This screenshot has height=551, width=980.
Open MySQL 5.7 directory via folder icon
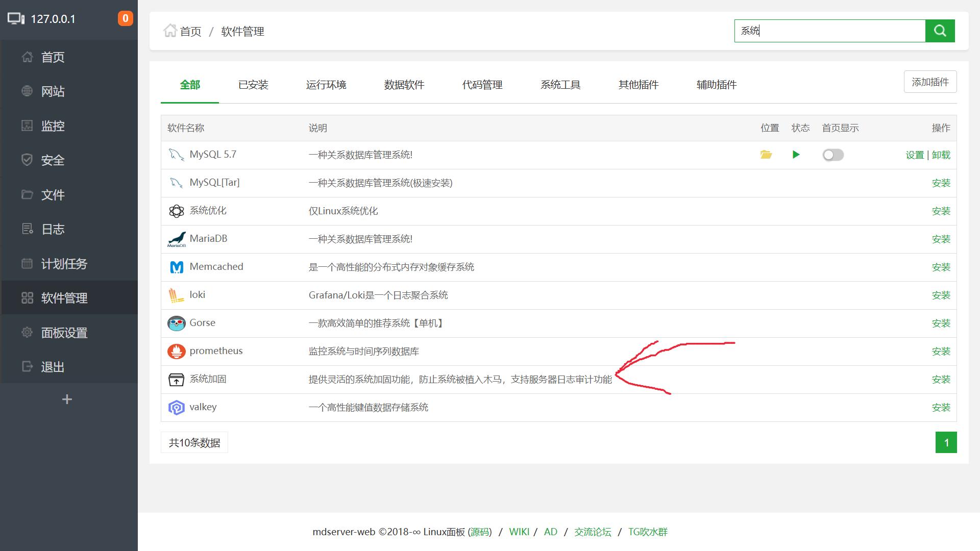pyautogui.click(x=766, y=155)
